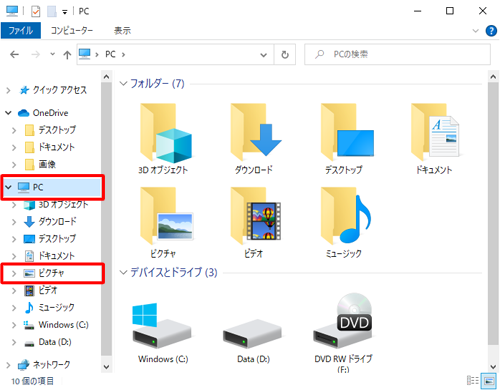
Task: Expand クイック アクセス tree node
Action: [9, 90]
